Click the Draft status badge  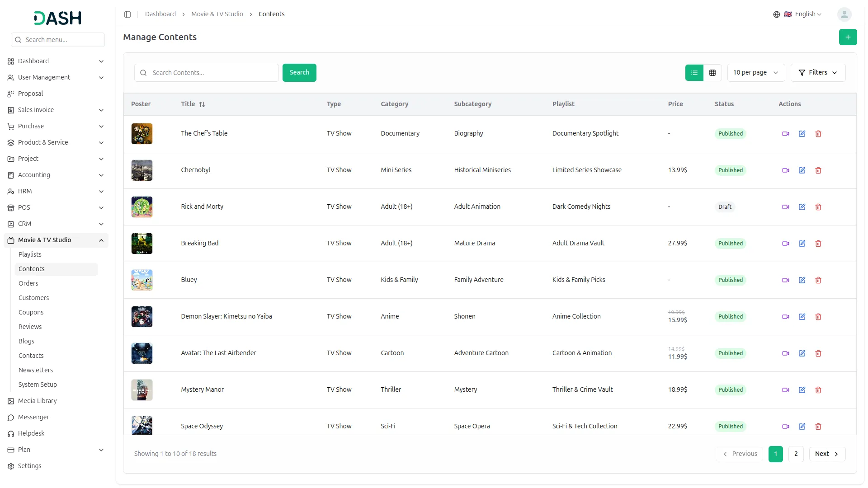pos(725,207)
